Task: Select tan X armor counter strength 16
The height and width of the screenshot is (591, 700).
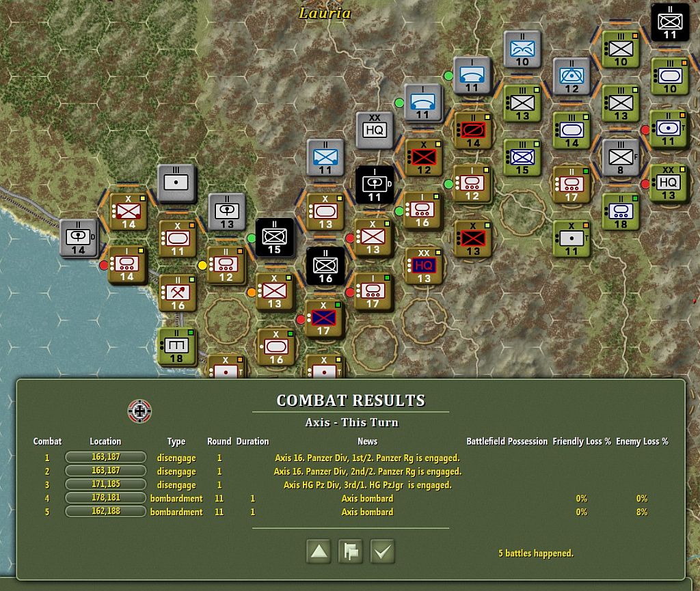Action: click(x=276, y=347)
